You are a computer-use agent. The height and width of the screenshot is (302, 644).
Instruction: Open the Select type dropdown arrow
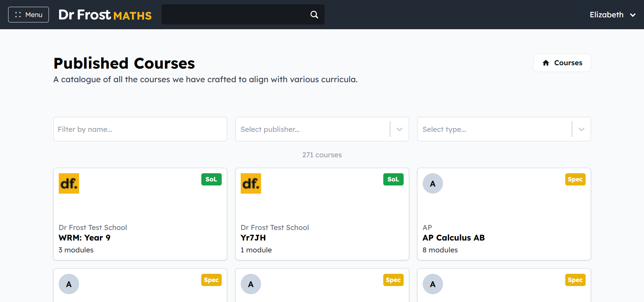coord(582,129)
